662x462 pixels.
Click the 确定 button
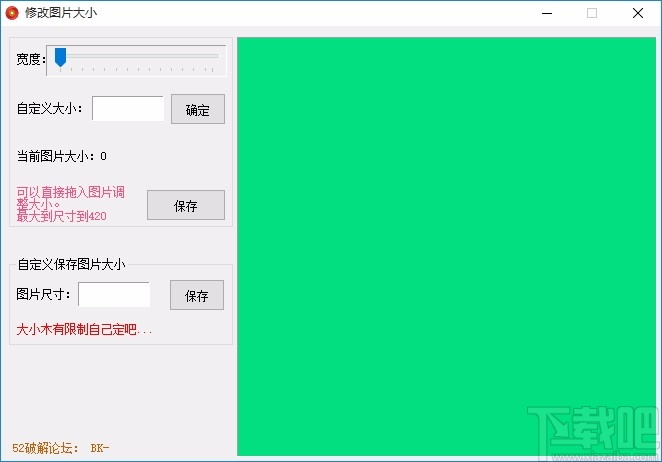198,109
